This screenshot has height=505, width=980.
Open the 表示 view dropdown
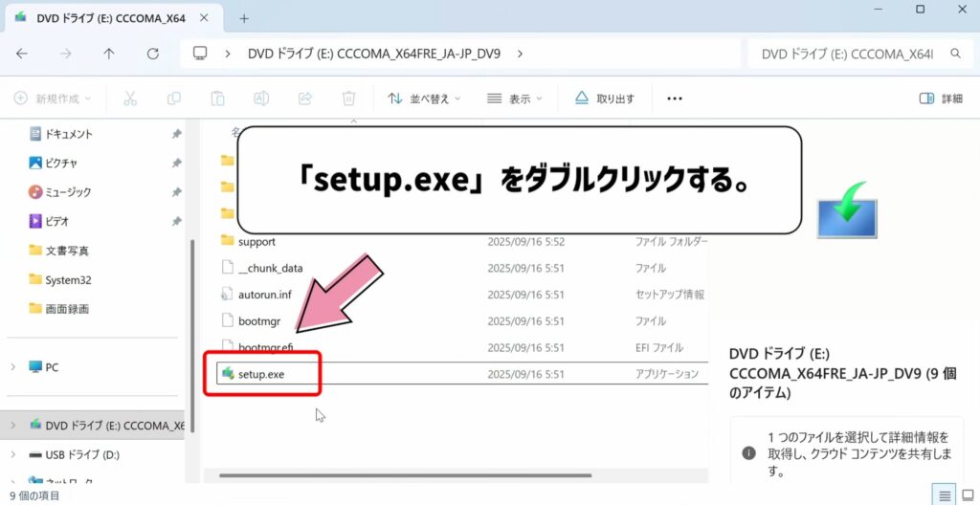point(514,99)
